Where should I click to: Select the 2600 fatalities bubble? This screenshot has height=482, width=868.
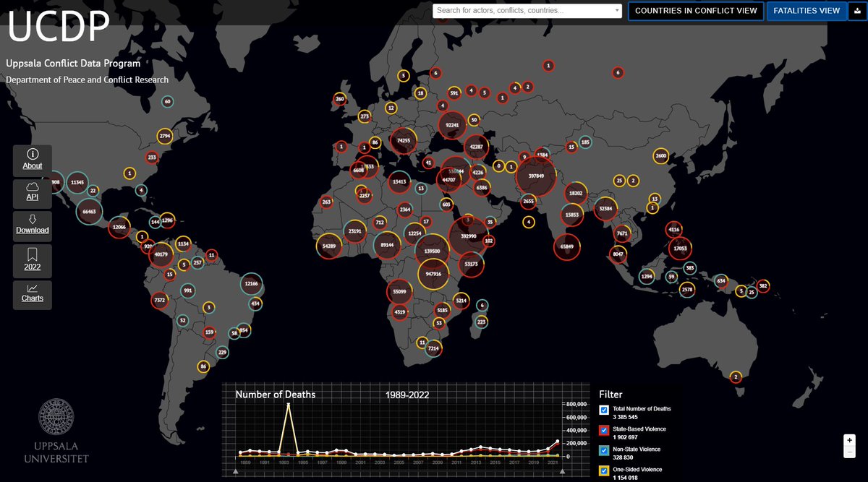tap(660, 156)
